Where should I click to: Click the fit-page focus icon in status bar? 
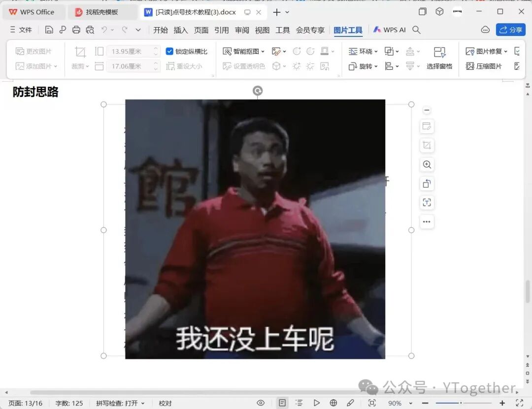click(x=372, y=403)
